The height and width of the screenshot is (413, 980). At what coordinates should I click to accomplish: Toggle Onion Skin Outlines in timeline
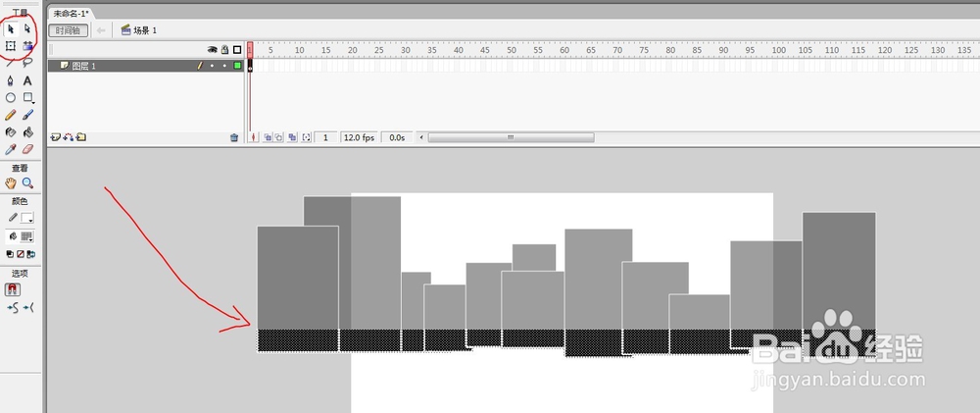pos(278,137)
